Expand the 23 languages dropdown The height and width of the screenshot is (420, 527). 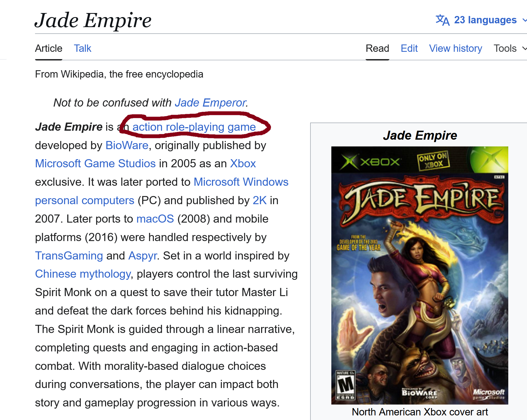coord(485,20)
